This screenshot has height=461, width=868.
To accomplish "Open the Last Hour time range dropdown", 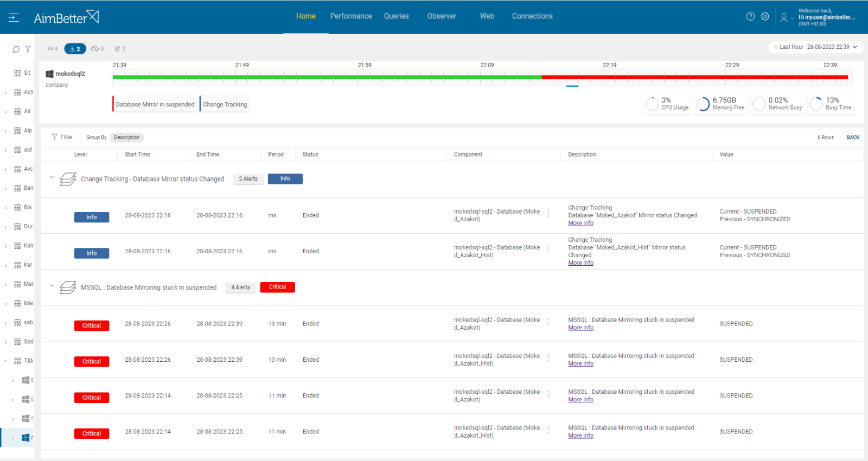I will 816,47.
